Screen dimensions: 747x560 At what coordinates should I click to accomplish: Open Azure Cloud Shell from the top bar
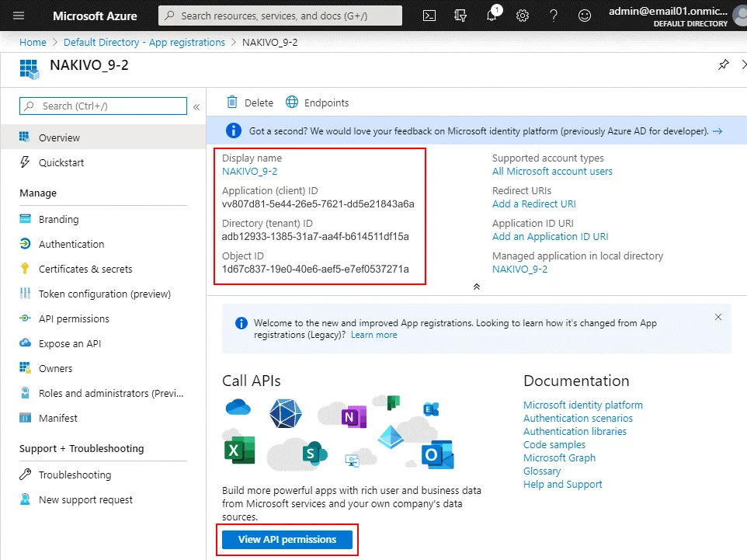point(429,15)
